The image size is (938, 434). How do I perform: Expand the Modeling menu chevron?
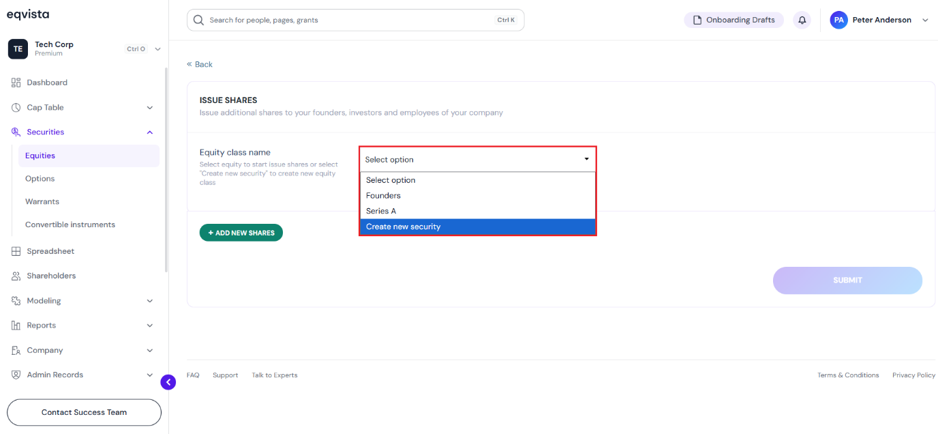[x=150, y=301]
